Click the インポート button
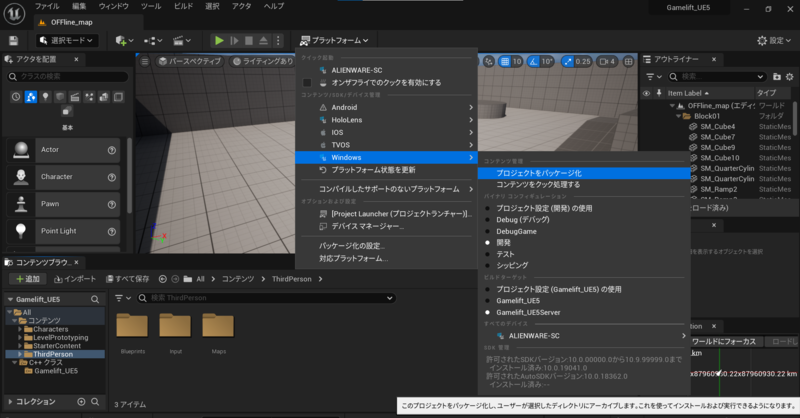 pos(75,279)
